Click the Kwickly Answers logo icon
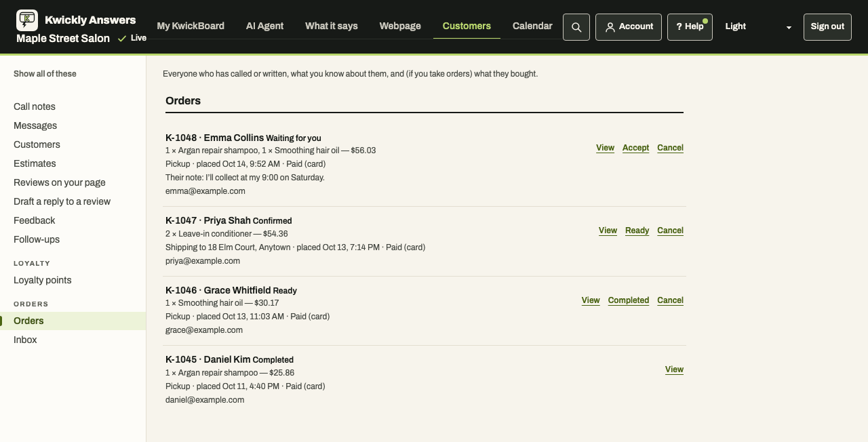The height and width of the screenshot is (442, 868). (x=27, y=20)
